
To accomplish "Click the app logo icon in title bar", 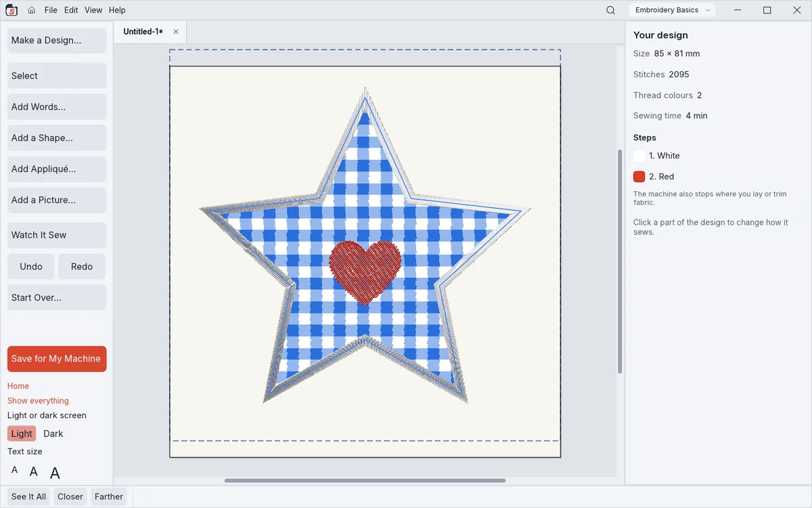I will (12, 10).
